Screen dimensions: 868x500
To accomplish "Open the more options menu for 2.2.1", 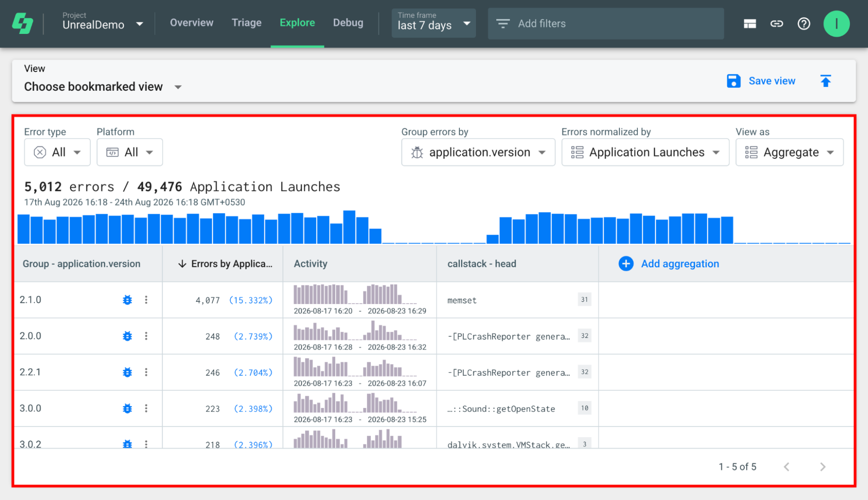I will tap(146, 372).
